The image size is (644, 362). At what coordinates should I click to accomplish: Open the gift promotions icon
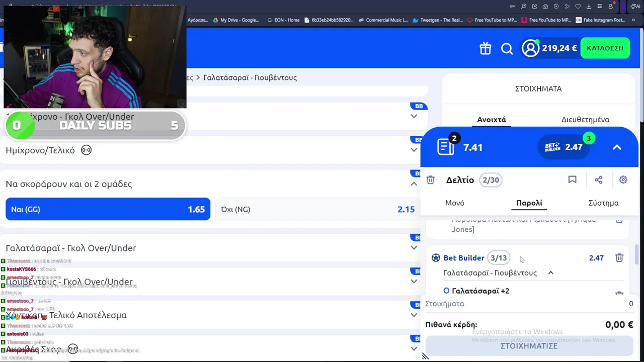(485, 48)
